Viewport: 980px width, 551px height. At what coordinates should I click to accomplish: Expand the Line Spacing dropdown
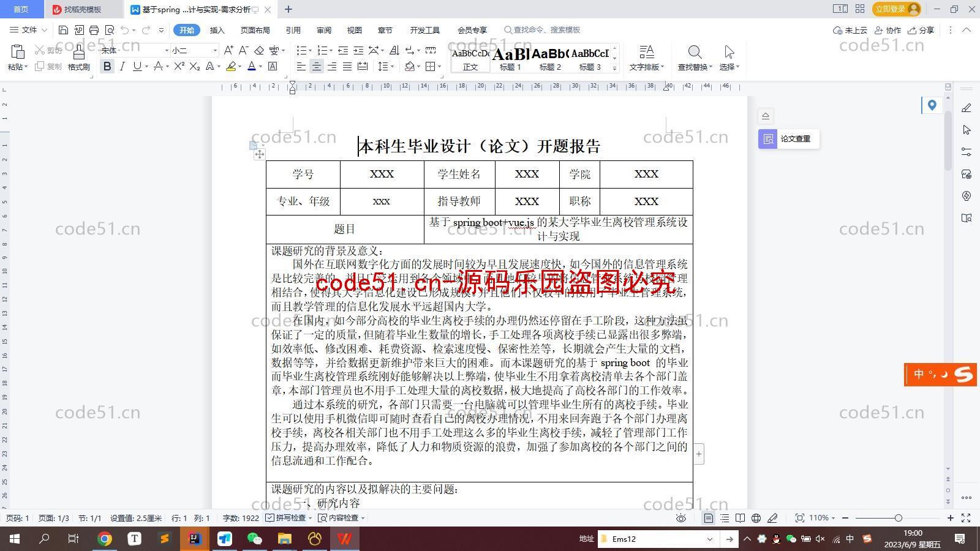coord(391,66)
